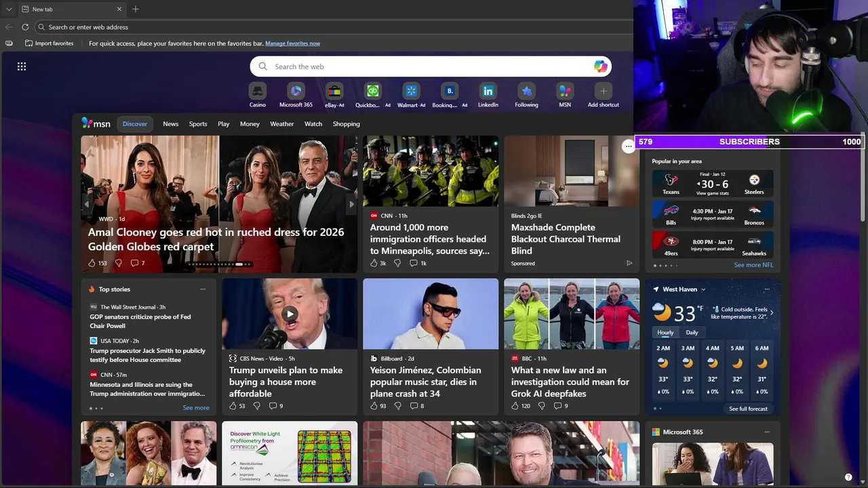Switch to the News tab

point(171,124)
